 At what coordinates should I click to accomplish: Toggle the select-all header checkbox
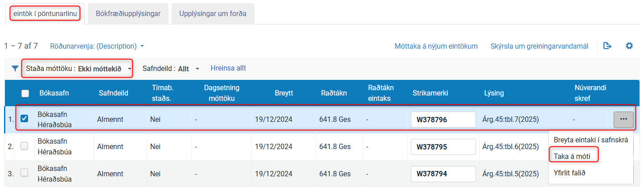(x=25, y=93)
